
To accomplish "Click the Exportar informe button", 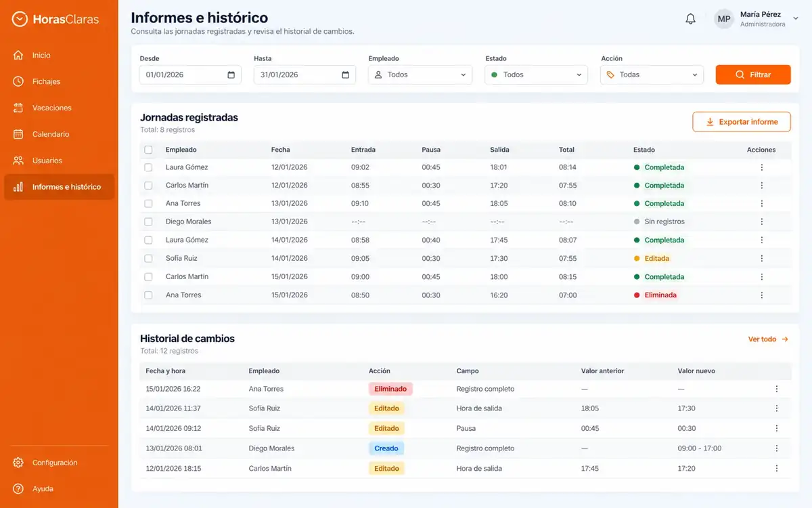I will (742, 122).
